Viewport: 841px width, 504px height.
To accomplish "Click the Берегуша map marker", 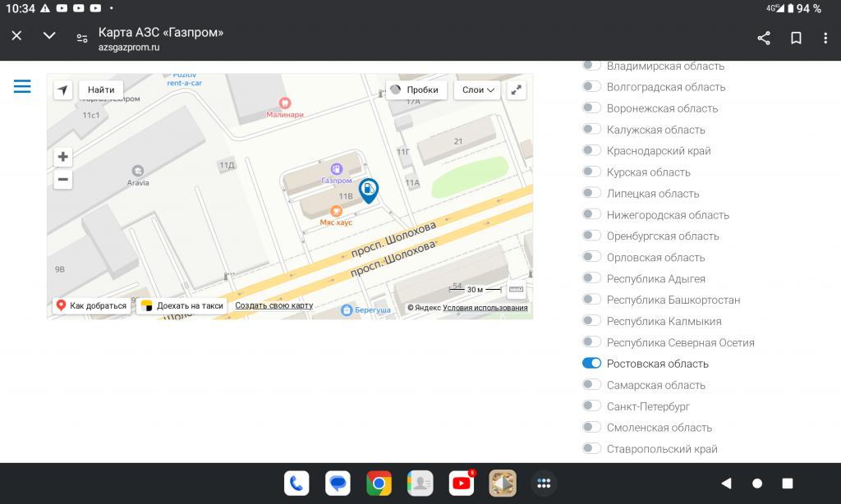I will point(347,310).
